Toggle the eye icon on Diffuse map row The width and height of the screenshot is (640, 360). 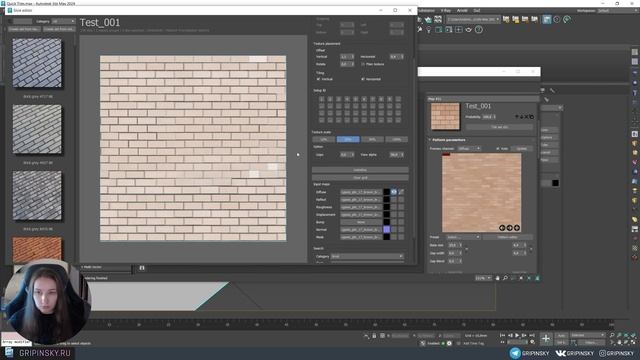pyautogui.click(x=394, y=192)
